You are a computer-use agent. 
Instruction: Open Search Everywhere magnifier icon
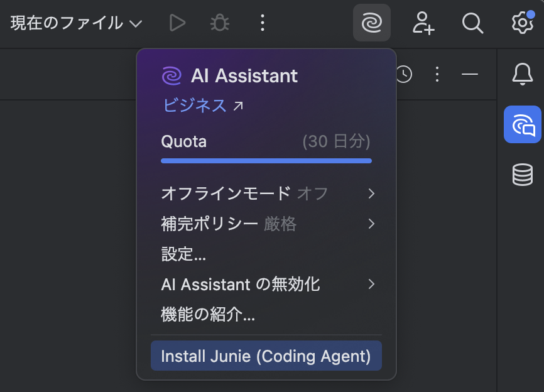pyautogui.click(x=472, y=23)
